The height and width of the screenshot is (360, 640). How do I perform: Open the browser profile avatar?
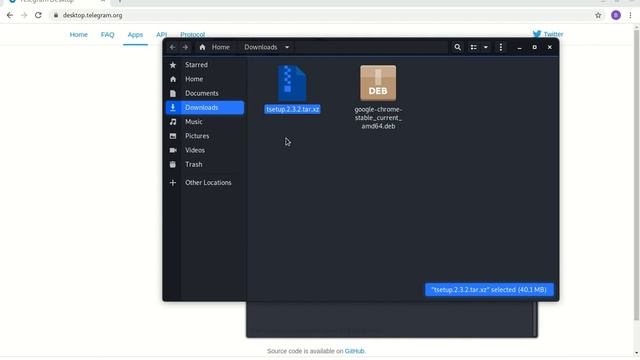click(x=616, y=15)
